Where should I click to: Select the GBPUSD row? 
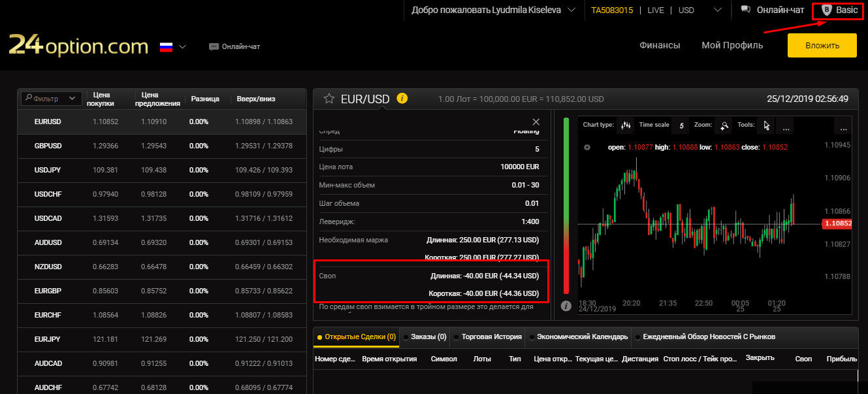click(x=162, y=146)
